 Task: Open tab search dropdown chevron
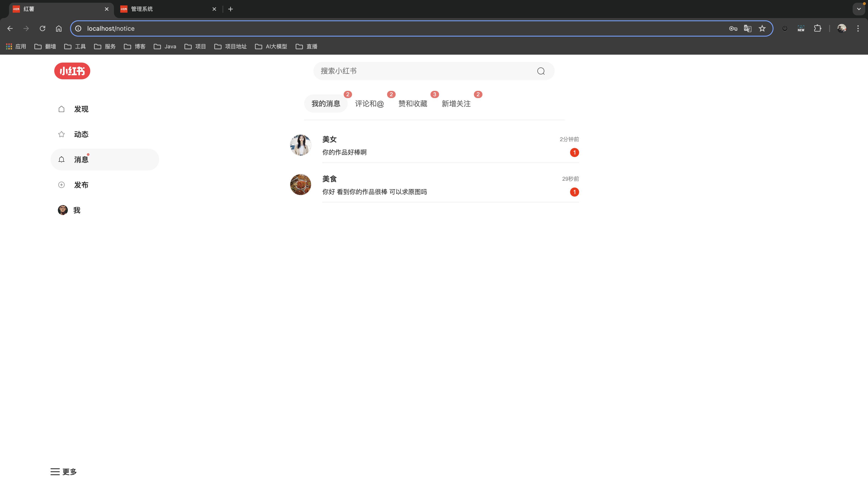pos(859,9)
